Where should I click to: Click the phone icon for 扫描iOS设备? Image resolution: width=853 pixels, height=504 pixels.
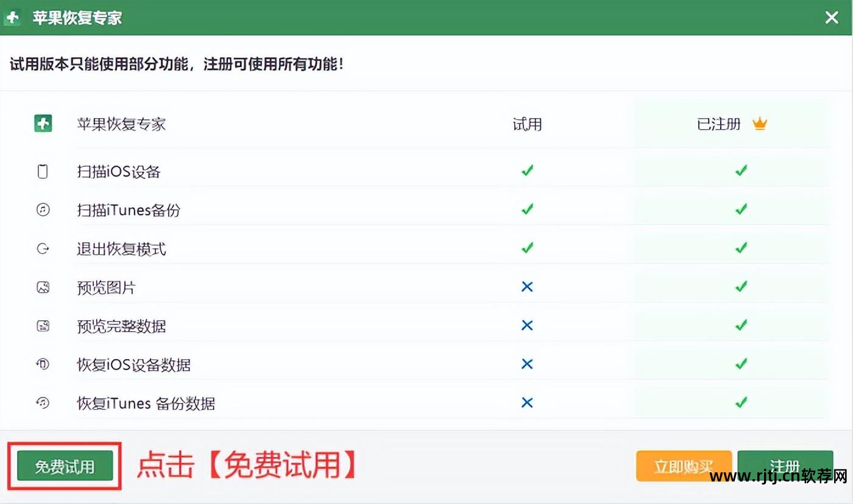pyautogui.click(x=43, y=172)
